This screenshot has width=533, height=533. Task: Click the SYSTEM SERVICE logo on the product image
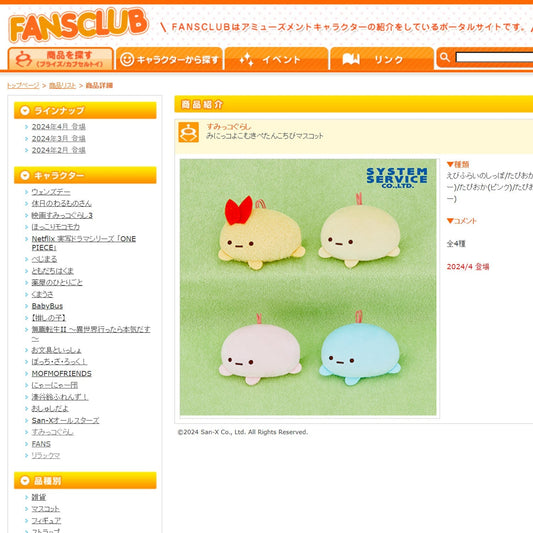397,178
